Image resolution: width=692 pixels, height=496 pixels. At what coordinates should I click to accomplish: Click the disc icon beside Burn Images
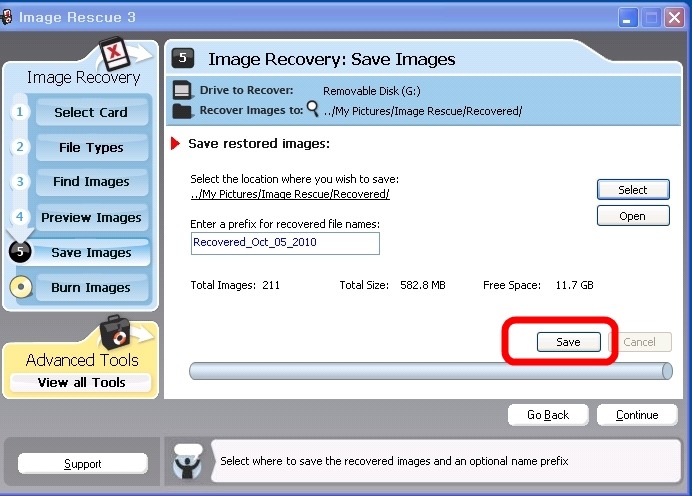coord(19,288)
